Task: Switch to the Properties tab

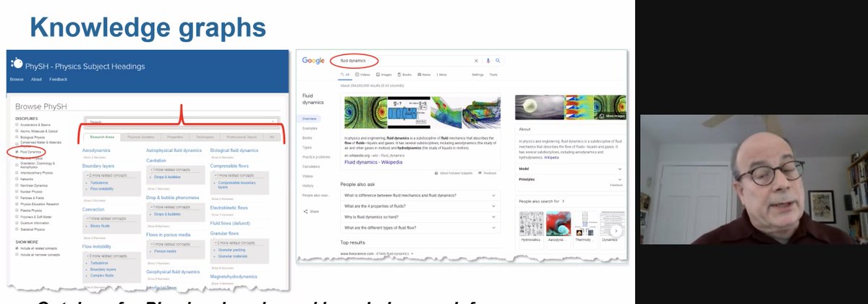Action: [x=174, y=136]
